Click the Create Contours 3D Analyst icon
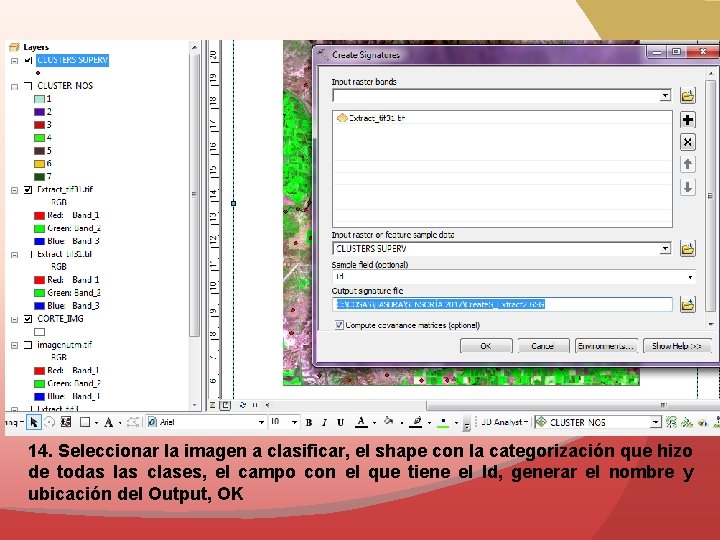 pos(671,422)
